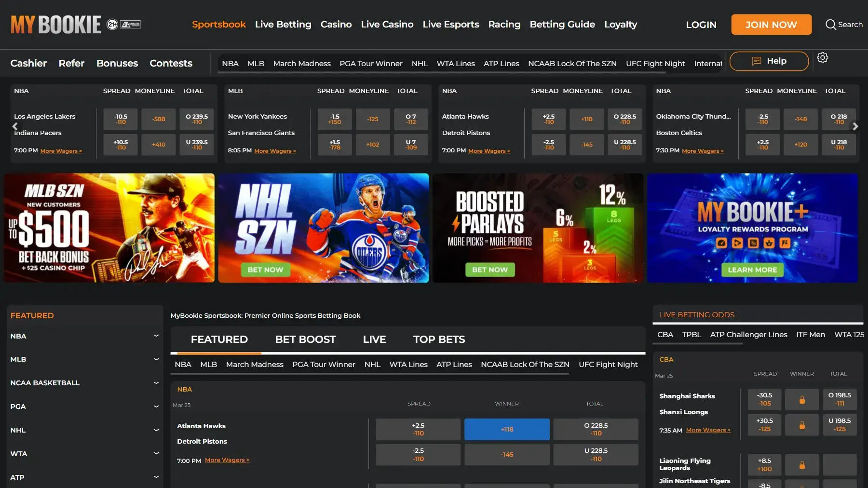Click the JOIN NOW button
This screenshot has height=488, width=868.
coord(771,25)
